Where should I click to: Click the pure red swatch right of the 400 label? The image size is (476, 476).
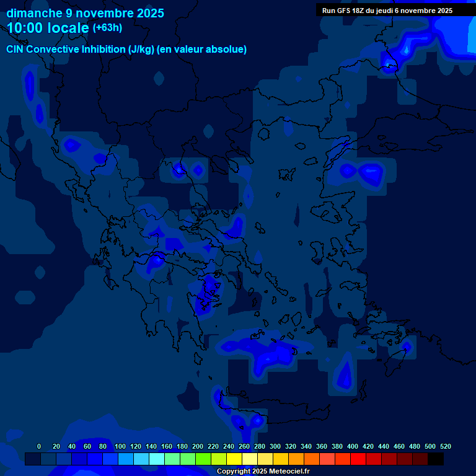(358, 459)
